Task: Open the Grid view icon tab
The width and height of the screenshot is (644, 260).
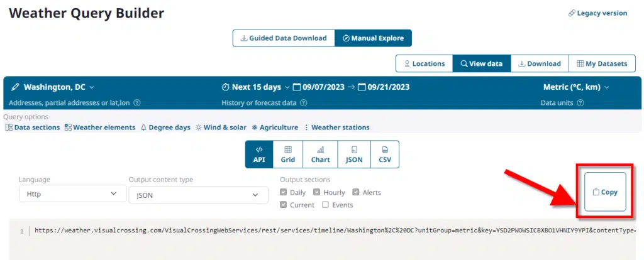Action: point(287,154)
